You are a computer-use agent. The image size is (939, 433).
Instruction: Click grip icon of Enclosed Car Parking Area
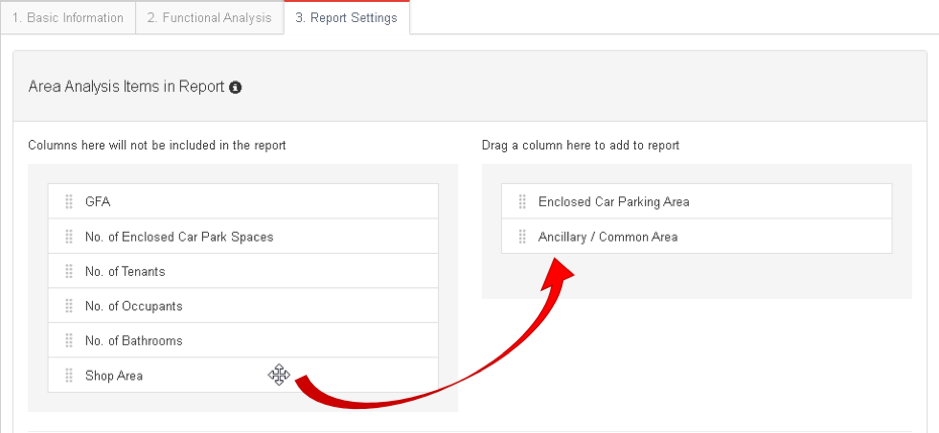(x=522, y=202)
